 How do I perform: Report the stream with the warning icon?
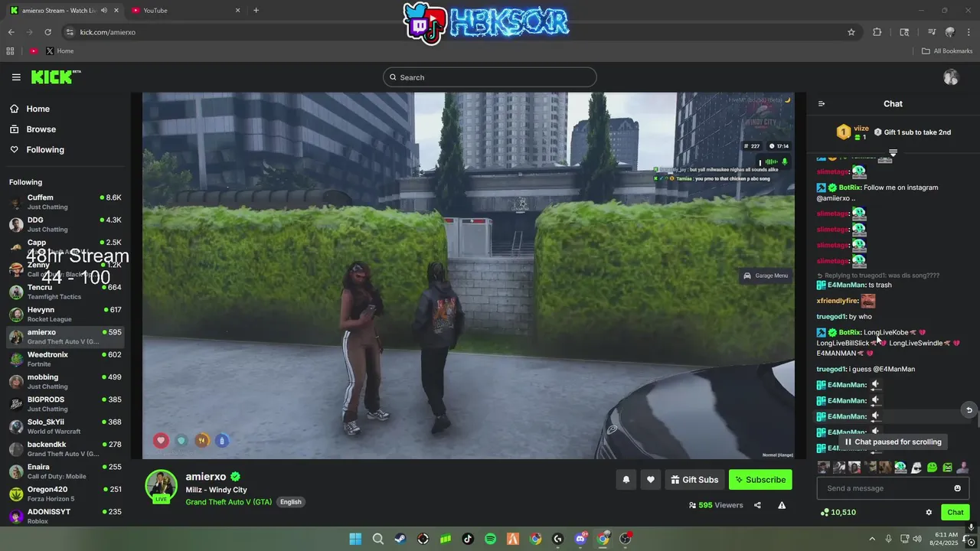(782, 505)
